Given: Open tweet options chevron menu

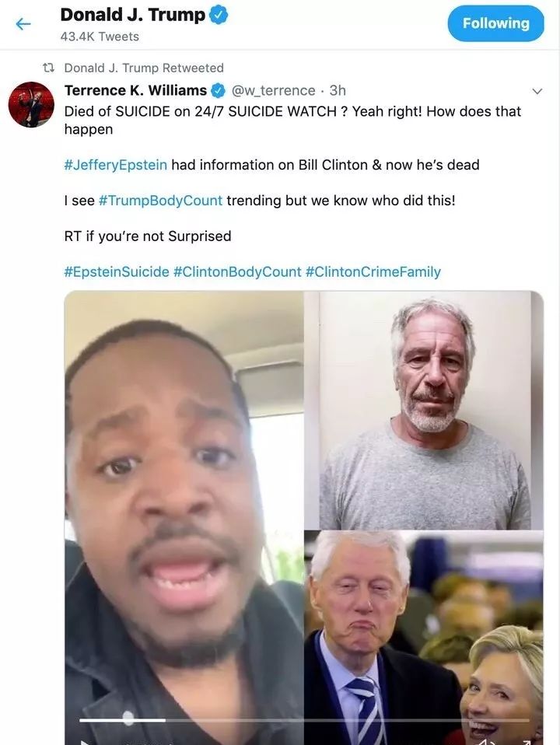Looking at the screenshot, I should (537, 91).
